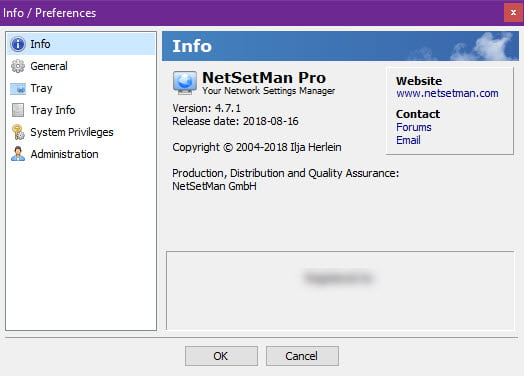The height and width of the screenshot is (376, 524).
Task: Click the Administration user icon
Action: tap(18, 154)
